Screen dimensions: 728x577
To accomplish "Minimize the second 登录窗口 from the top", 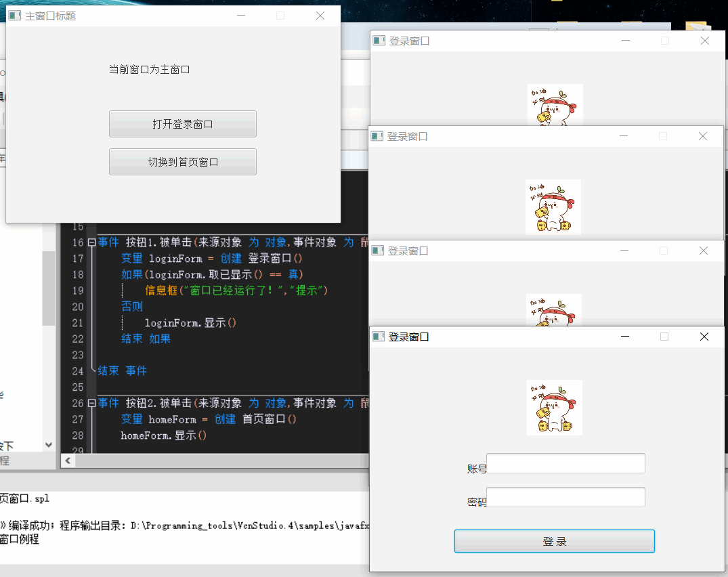I will tap(624, 136).
